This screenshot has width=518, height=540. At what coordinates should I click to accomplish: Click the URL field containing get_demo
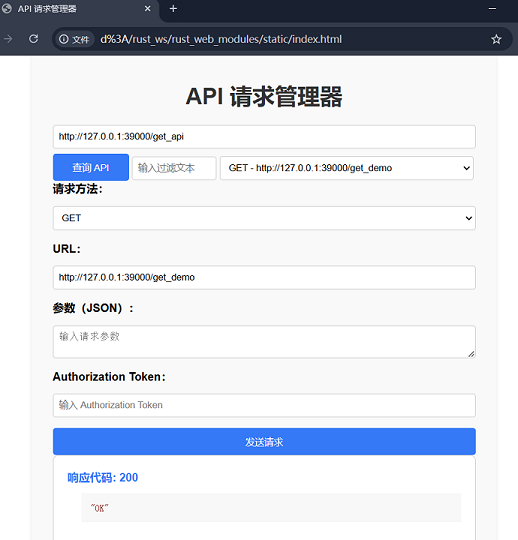264,277
